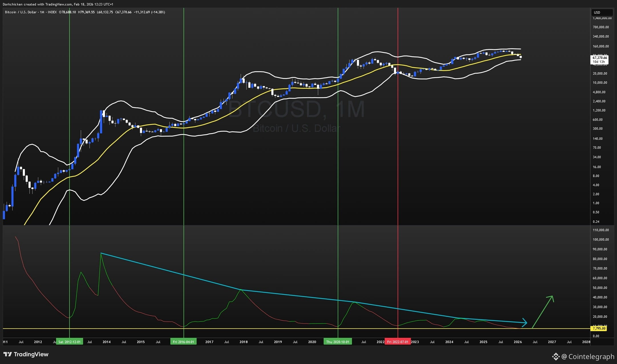
Task: Select the green Fri 2016-04-01 date marker
Action: [x=183, y=341]
